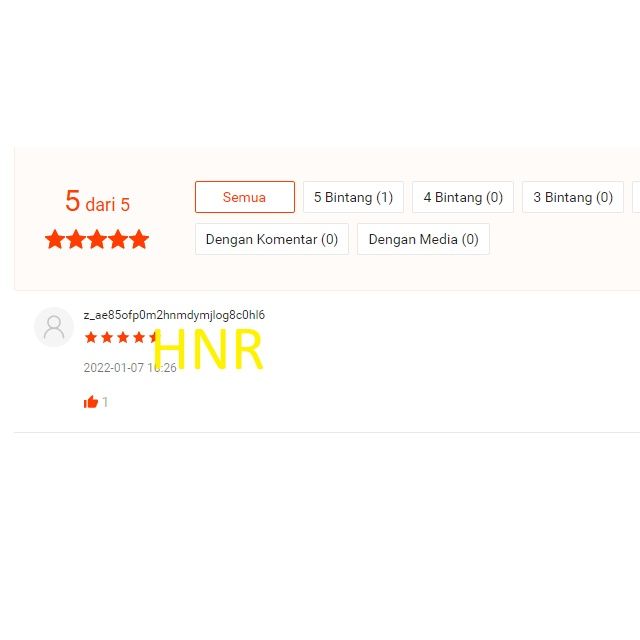This screenshot has height=640, width=640.
Task: Like the review with thumbs-up icon
Action: [x=91, y=402]
